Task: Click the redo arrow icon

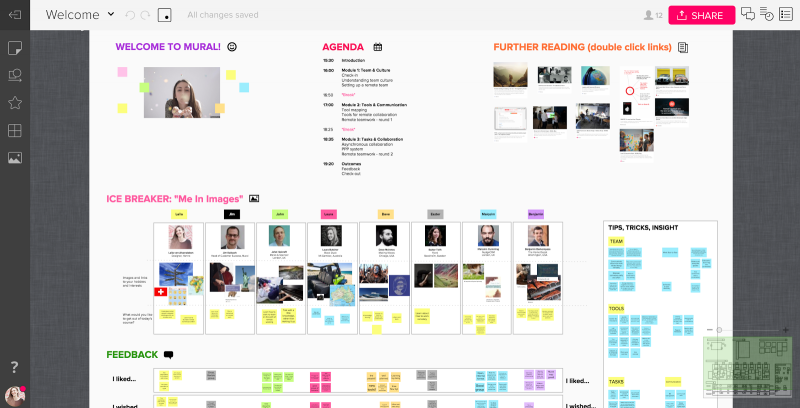Action: pyautogui.click(x=145, y=15)
